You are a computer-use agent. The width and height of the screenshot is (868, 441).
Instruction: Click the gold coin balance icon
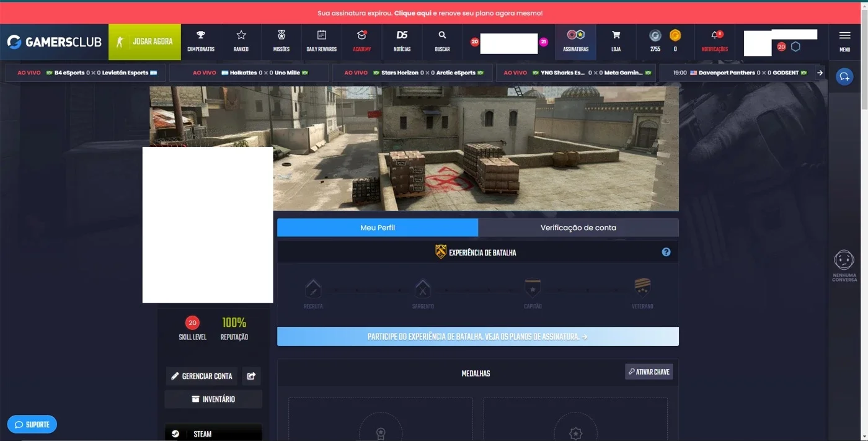675,35
